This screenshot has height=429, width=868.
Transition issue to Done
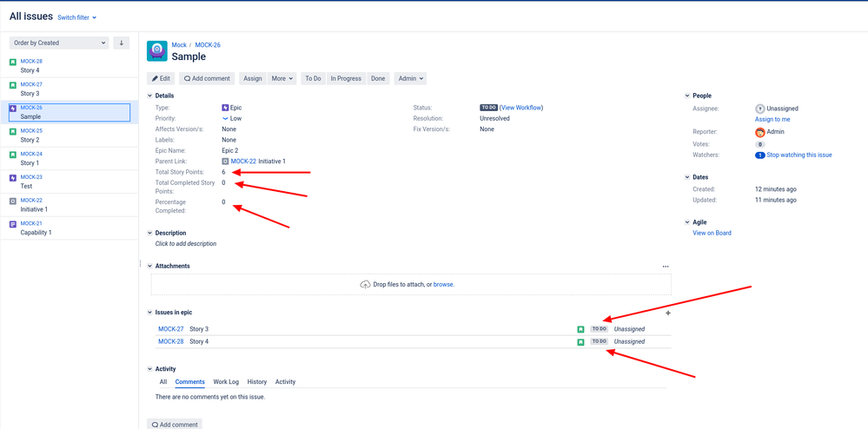click(x=378, y=79)
